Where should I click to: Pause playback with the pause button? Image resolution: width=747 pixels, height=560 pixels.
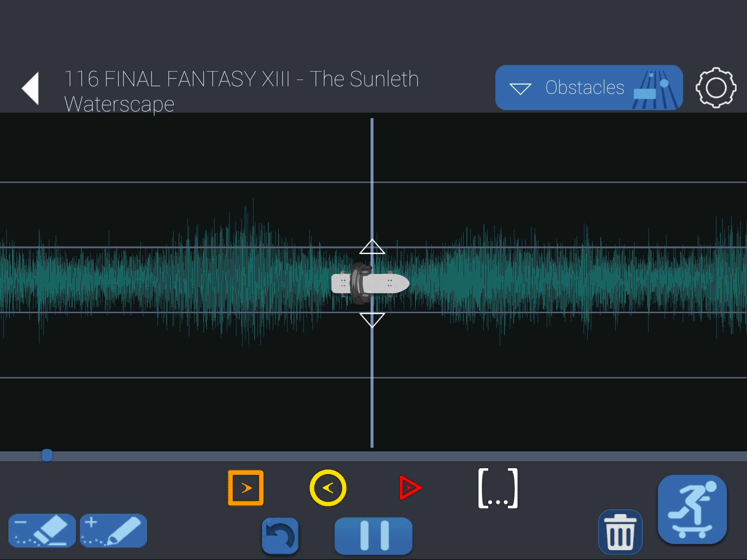(373, 536)
